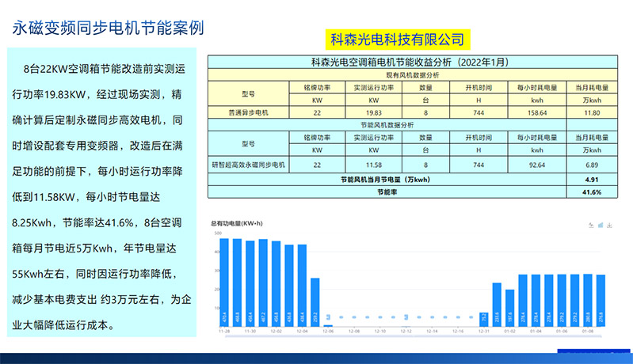Viewport: 633px width, 364px height.
Task: Click the text line 业大幅降低运行成本。
Action: pyautogui.click(x=63, y=325)
